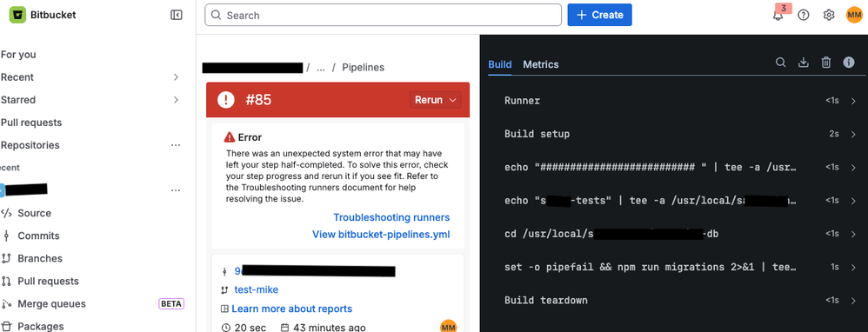Click the Bitbucket logo icon

coord(17,15)
